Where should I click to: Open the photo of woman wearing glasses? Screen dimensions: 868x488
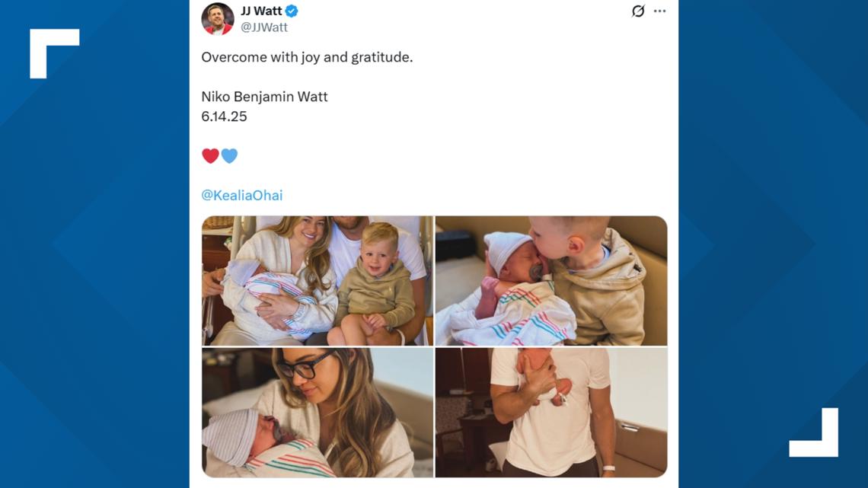point(317,413)
